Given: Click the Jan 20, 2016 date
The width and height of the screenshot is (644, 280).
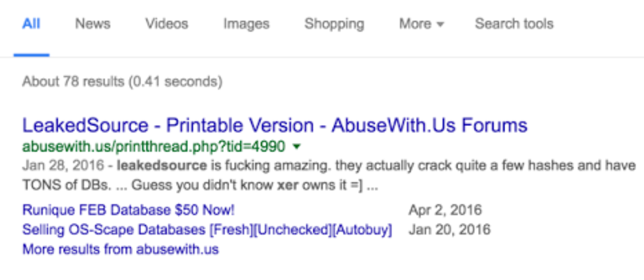Looking at the screenshot, I should (x=449, y=230).
